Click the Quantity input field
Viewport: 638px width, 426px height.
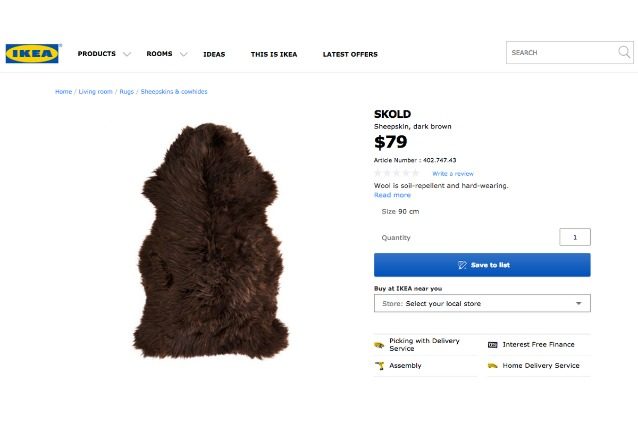[575, 237]
